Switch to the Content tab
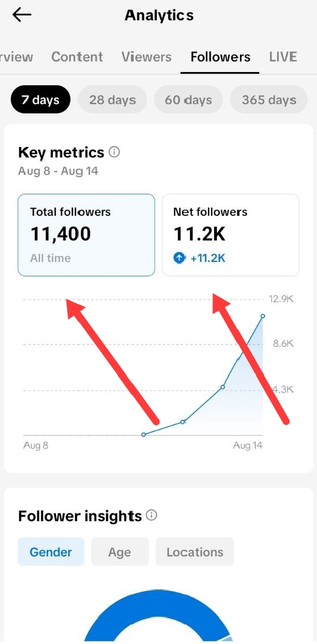This screenshot has width=317, height=644. pyautogui.click(x=77, y=57)
